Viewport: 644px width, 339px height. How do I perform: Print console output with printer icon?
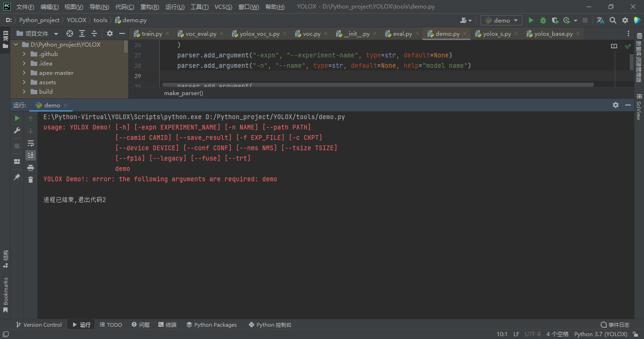[x=31, y=168]
